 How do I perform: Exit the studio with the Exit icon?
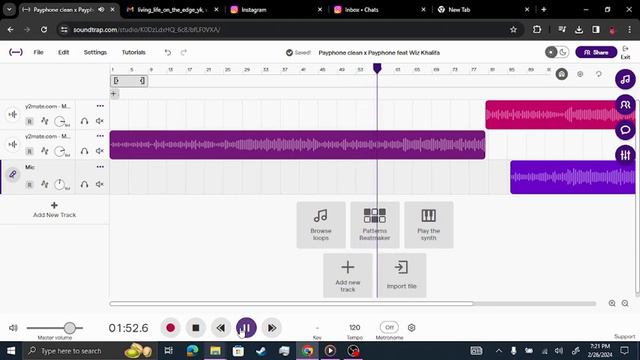[625, 52]
